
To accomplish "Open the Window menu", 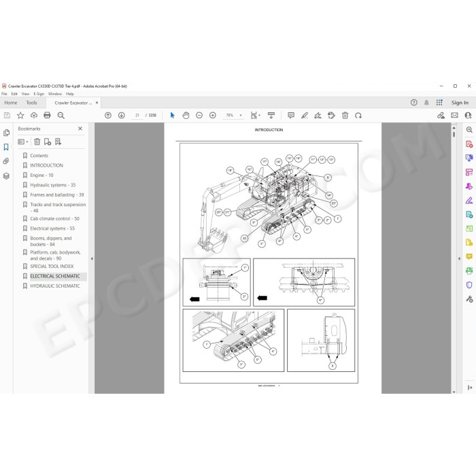I will (x=55, y=94).
